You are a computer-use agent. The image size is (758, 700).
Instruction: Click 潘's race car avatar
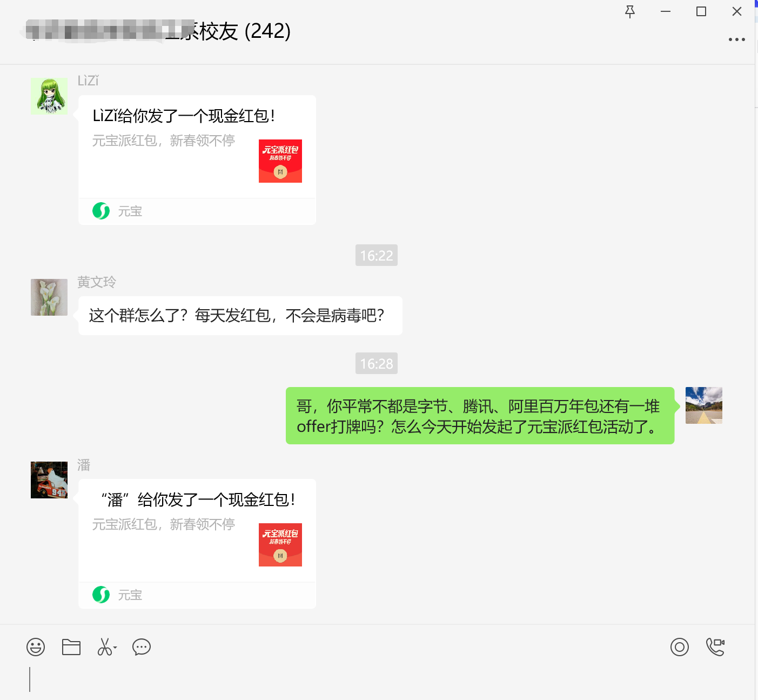49,480
